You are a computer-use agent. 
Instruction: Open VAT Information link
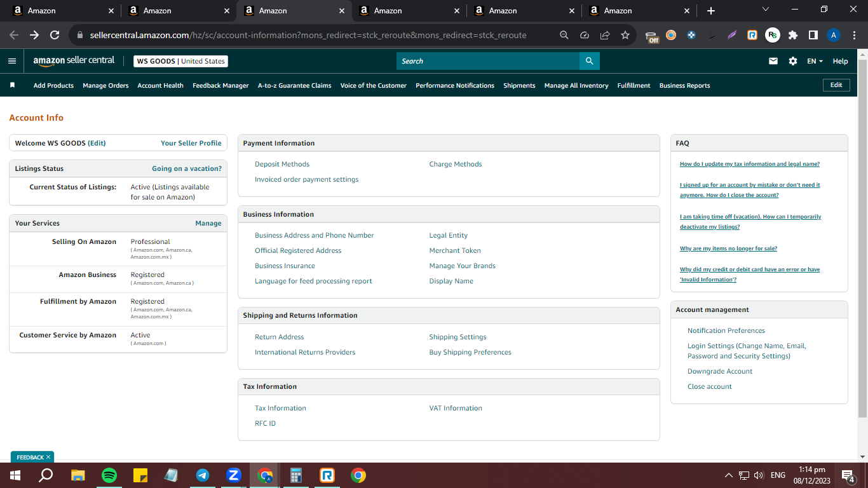pyautogui.click(x=456, y=408)
